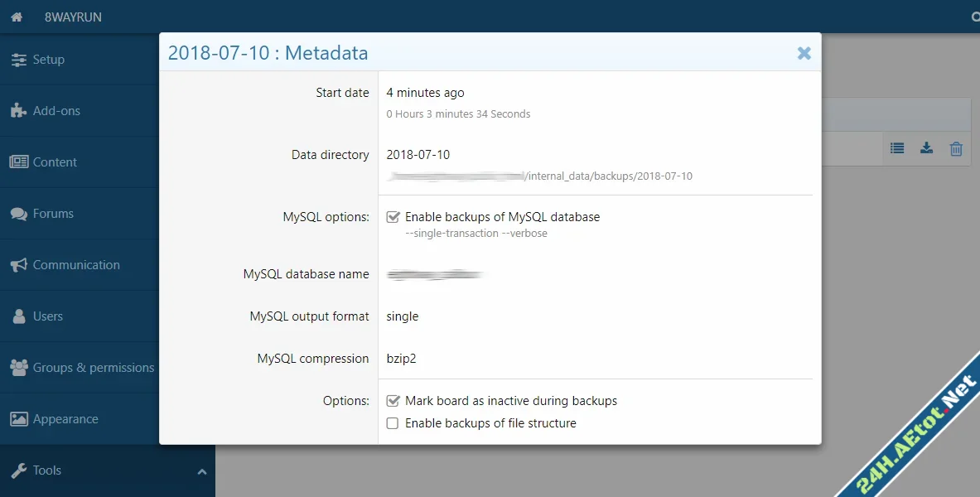Open the Appearance image icon

click(x=18, y=418)
